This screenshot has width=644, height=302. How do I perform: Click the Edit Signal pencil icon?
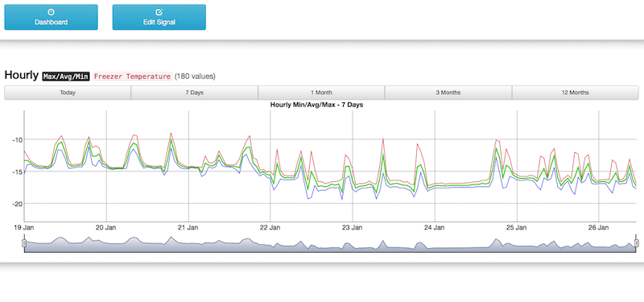(159, 12)
